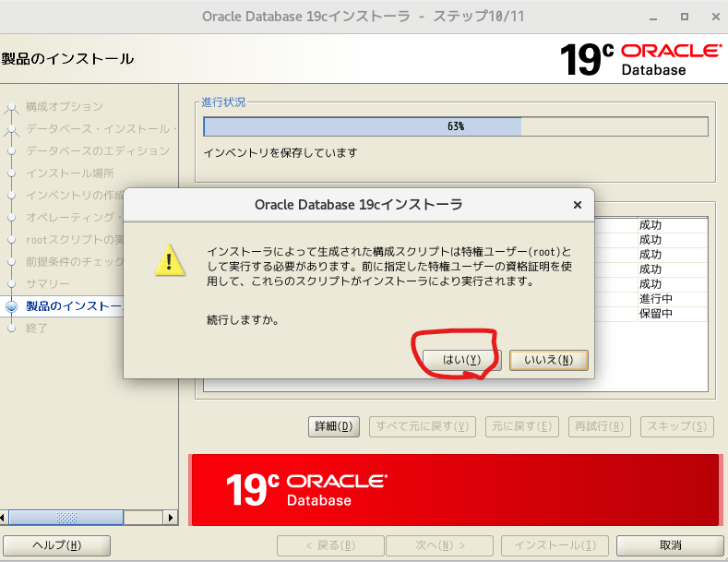Click the すべて元に戻す(V) button
Screen dimensions: 728x562
point(423,426)
